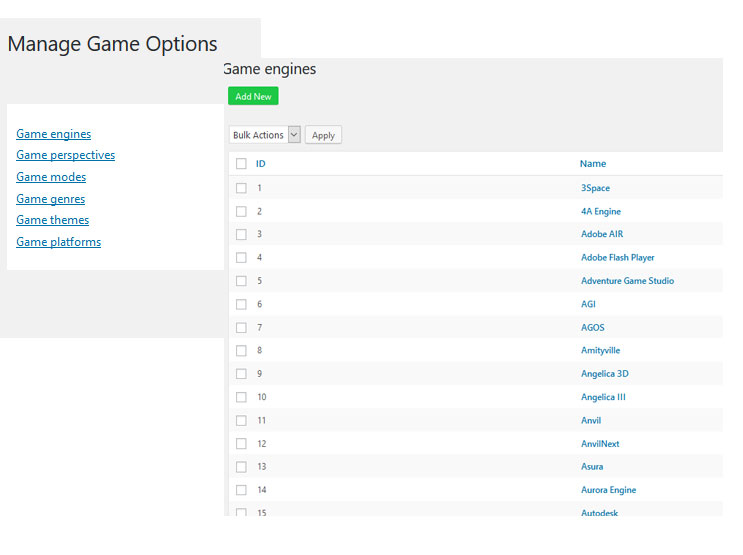Image resolution: width=743 pixels, height=555 pixels.
Task: Open the Game engines link
Action: [x=53, y=134]
